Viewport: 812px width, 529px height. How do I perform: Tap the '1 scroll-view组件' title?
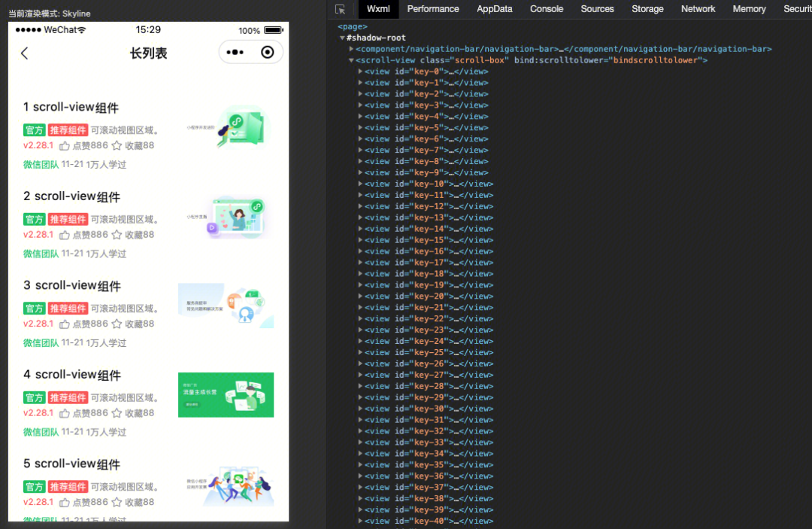(x=71, y=108)
